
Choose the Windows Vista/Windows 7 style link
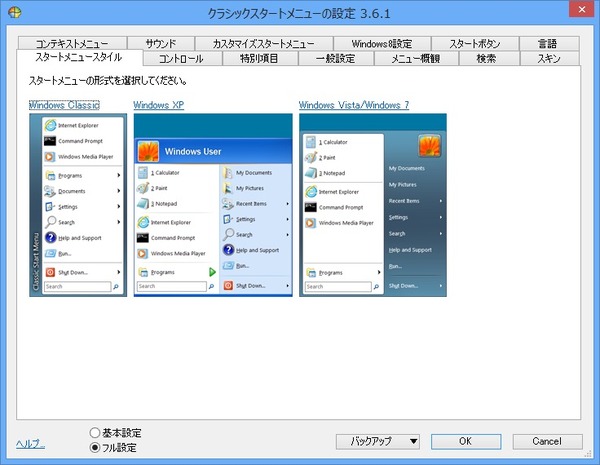click(x=354, y=105)
